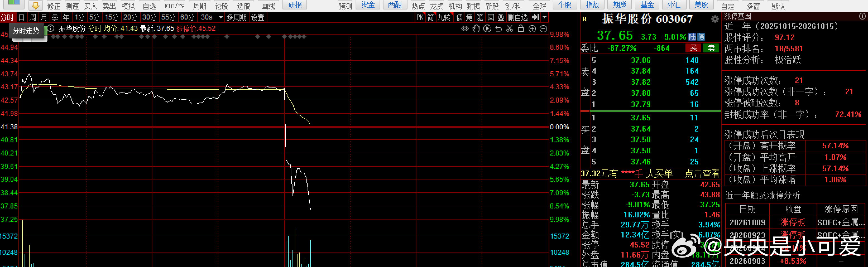Switch to the 分时 chart tab

tap(7, 18)
